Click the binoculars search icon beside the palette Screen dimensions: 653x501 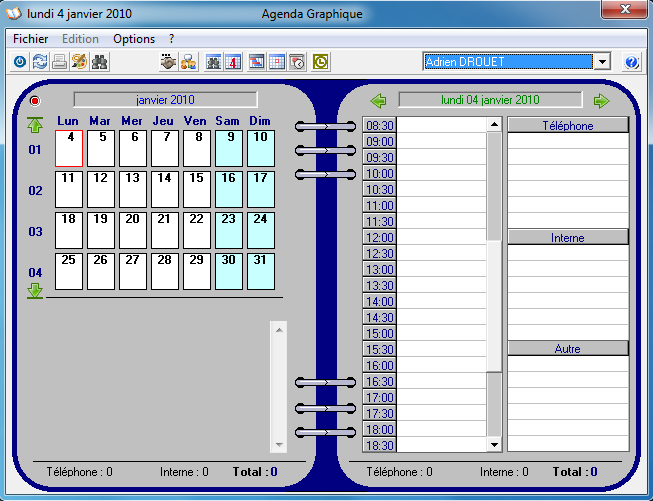click(x=100, y=62)
